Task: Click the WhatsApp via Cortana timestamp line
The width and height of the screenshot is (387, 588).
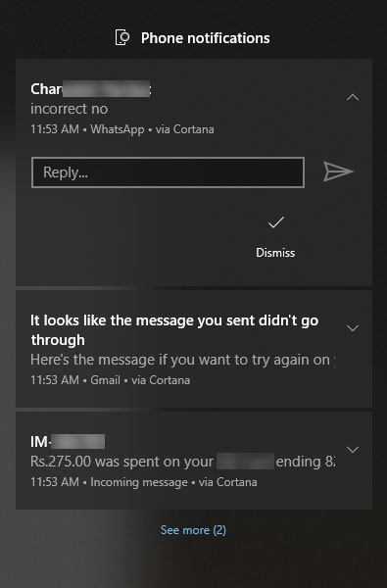Action: pyautogui.click(x=122, y=129)
